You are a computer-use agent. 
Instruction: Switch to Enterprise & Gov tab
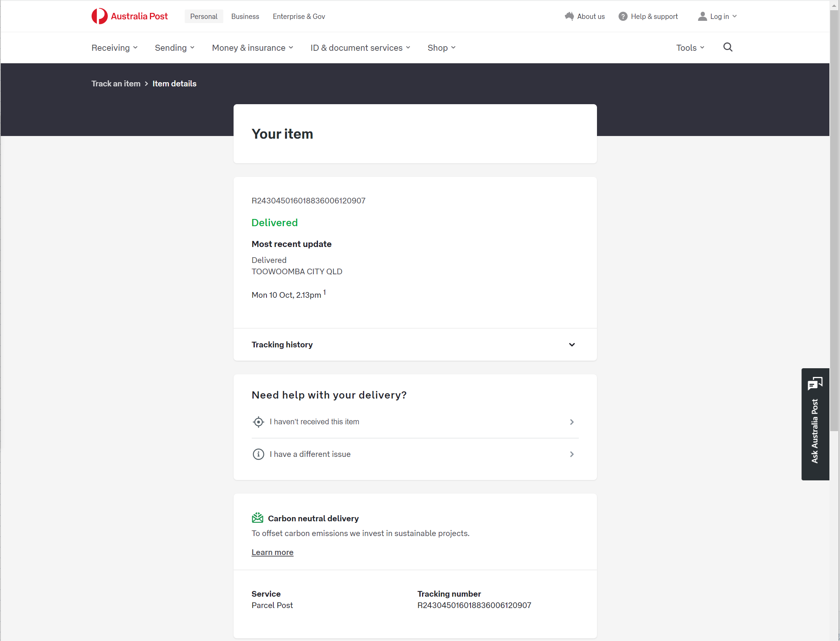(x=299, y=16)
